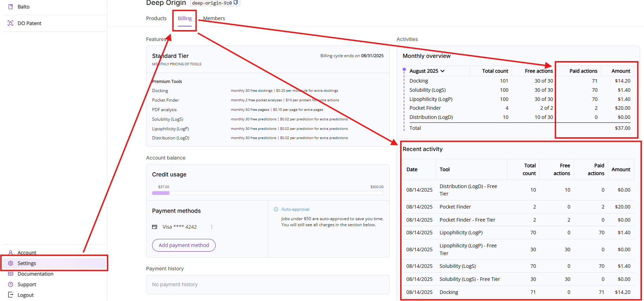Click the Logout icon
The height and width of the screenshot is (301, 644).
pos(11,295)
